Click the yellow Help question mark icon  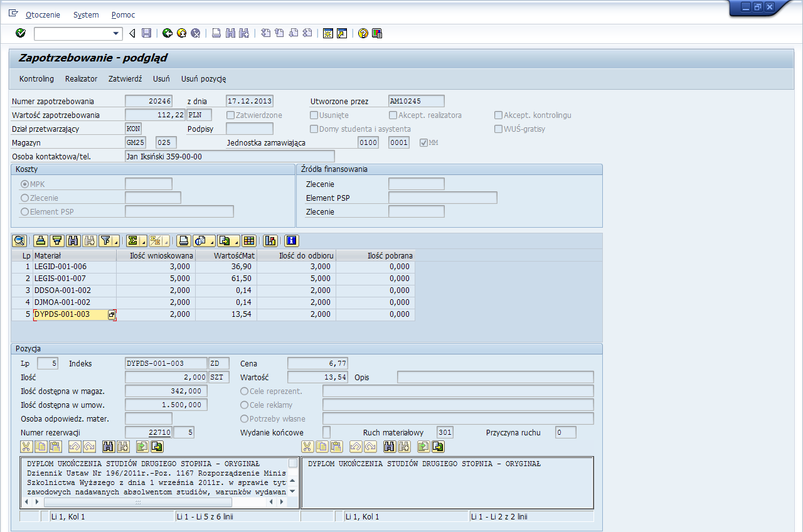(x=363, y=33)
